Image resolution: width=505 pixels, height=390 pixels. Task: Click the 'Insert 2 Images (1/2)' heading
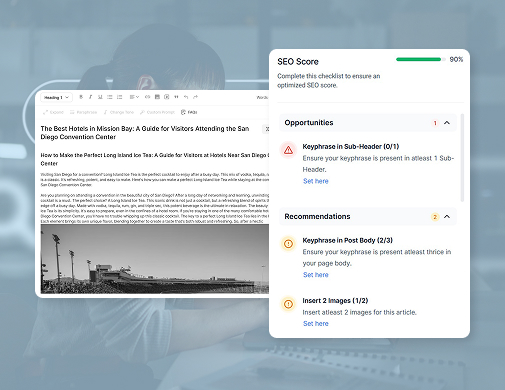point(335,301)
